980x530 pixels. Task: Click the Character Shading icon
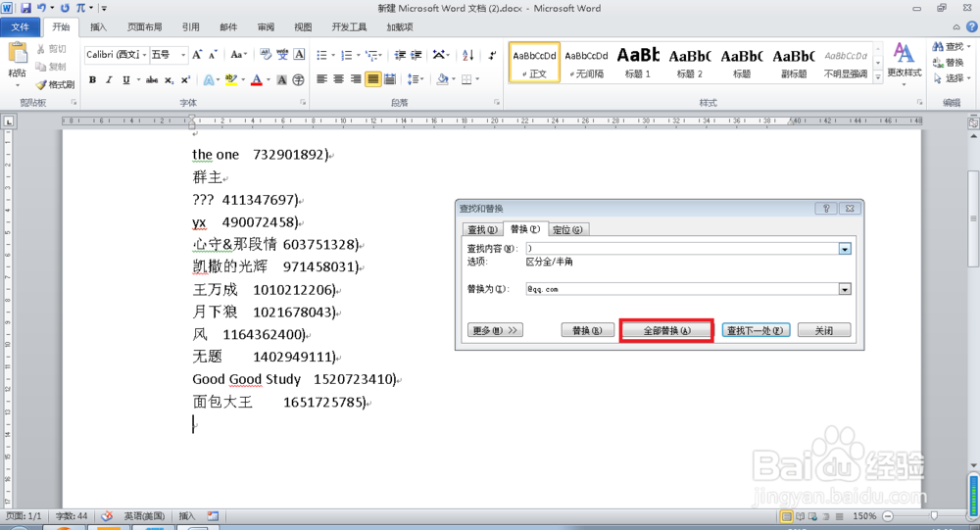tap(282, 80)
